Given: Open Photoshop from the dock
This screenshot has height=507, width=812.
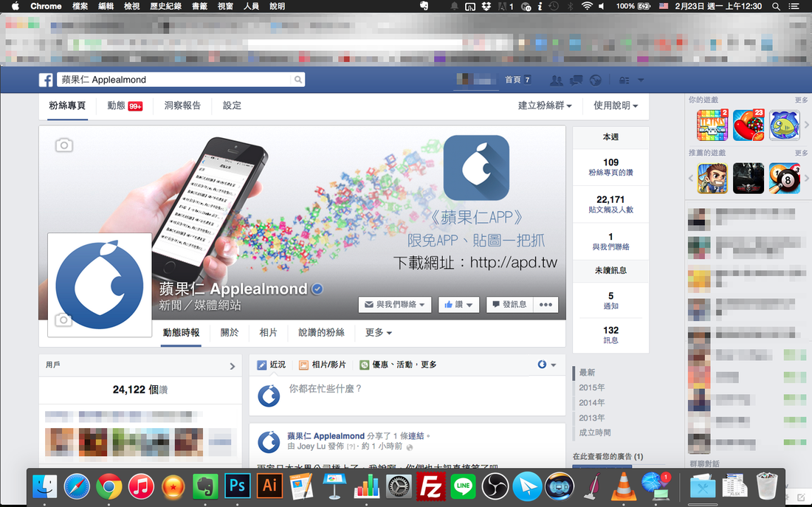Looking at the screenshot, I should tap(238, 486).
